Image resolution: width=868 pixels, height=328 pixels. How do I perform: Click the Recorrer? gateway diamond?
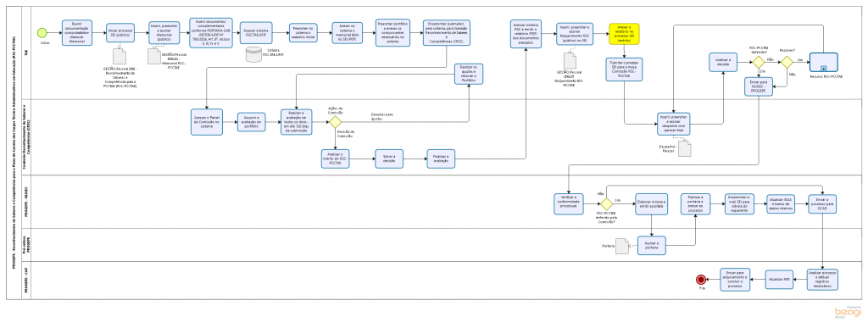[x=787, y=63]
